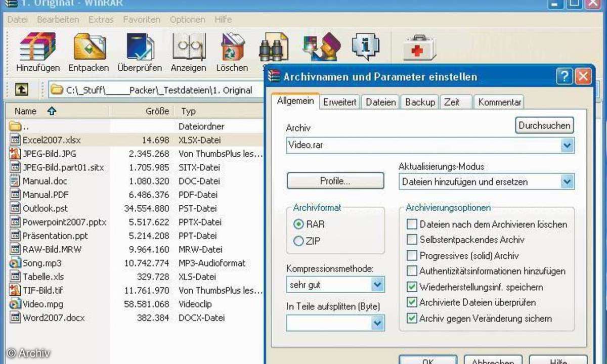Open the Archiv name dropdown arrow
This screenshot has width=607, height=364.
coord(567,146)
